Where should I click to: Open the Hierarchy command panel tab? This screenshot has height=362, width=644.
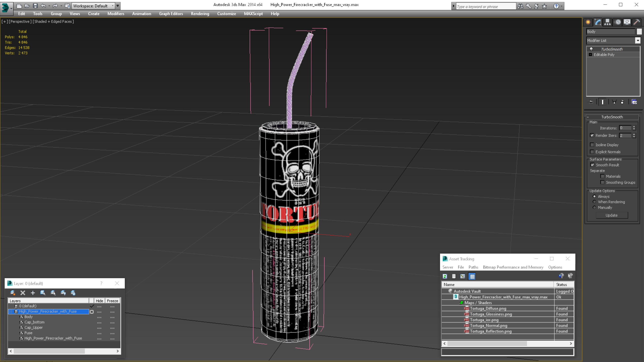click(608, 22)
